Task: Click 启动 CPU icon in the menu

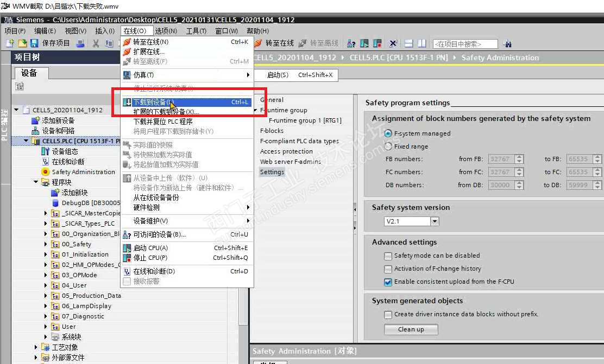Action: click(x=127, y=248)
